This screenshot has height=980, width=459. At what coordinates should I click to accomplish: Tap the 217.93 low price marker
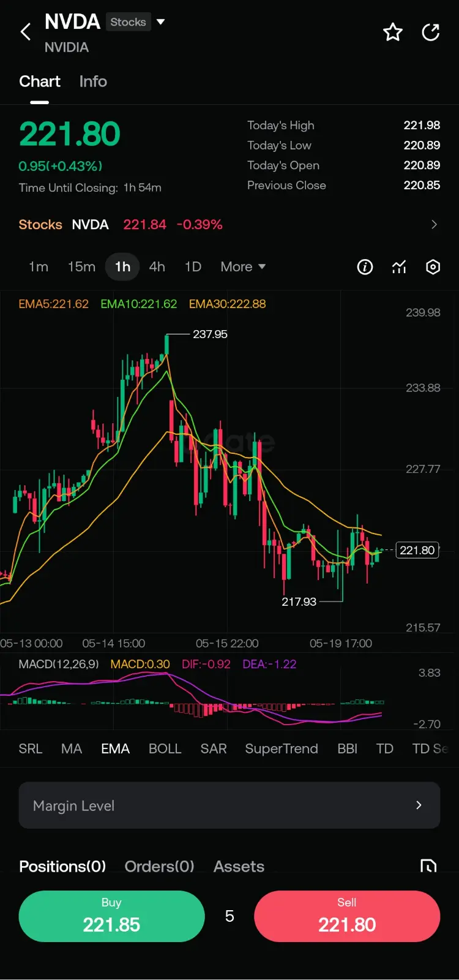coord(299,601)
